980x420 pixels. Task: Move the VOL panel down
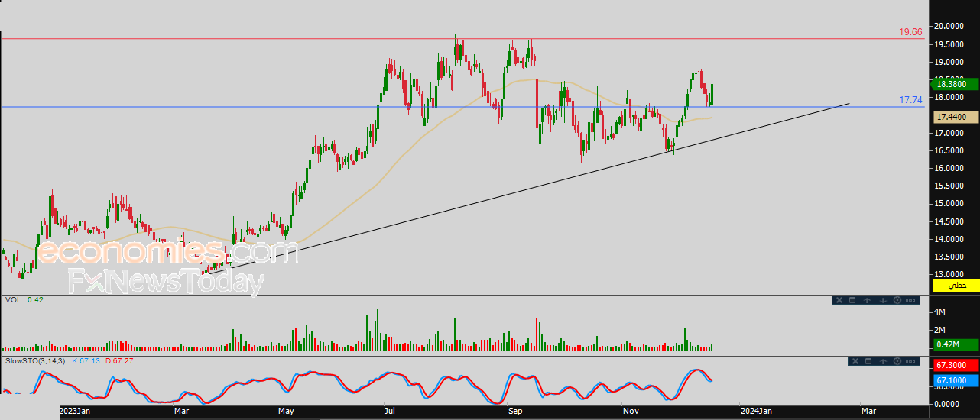(x=883, y=300)
